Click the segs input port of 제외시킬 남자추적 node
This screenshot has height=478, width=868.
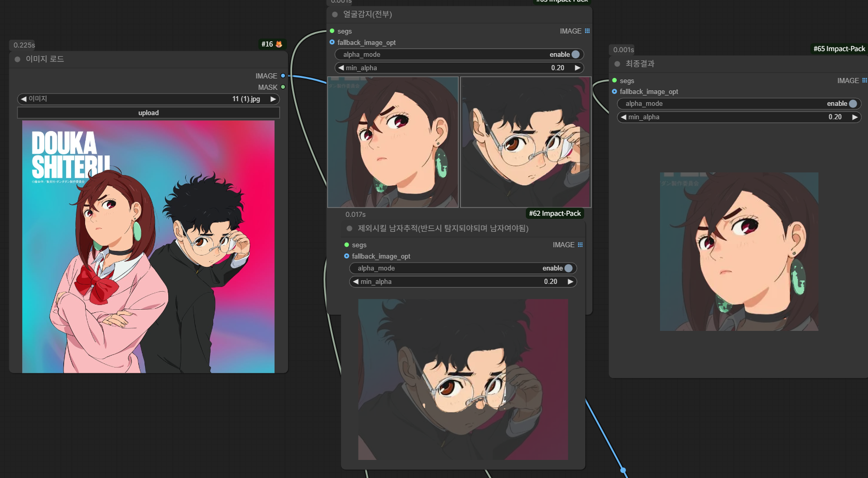(347, 245)
